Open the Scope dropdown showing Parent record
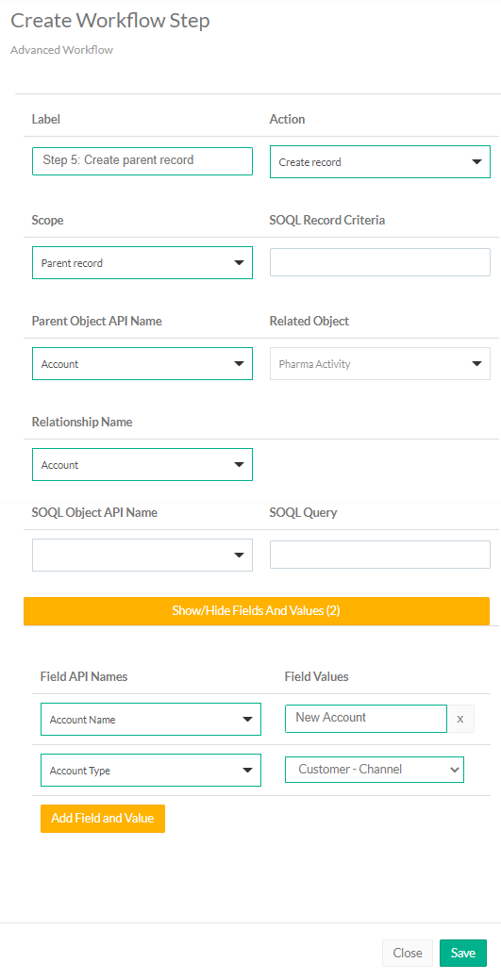This screenshot has height=980, width=501. point(142,262)
